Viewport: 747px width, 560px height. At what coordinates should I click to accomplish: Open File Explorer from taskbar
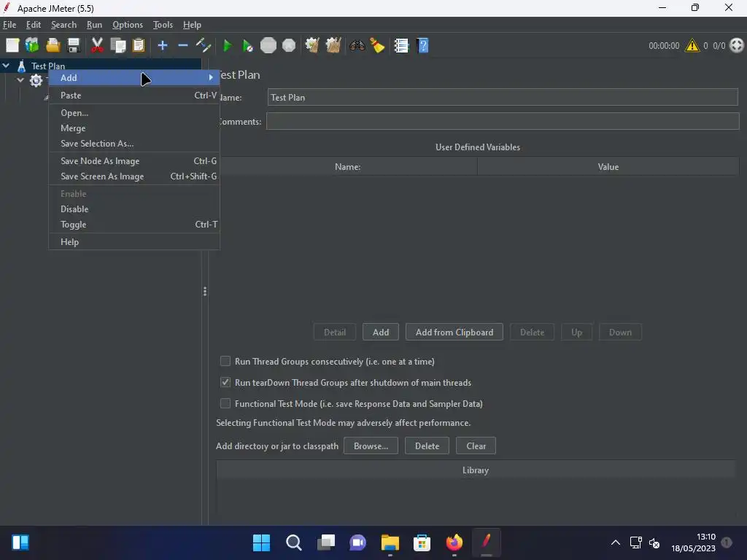click(390, 542)
